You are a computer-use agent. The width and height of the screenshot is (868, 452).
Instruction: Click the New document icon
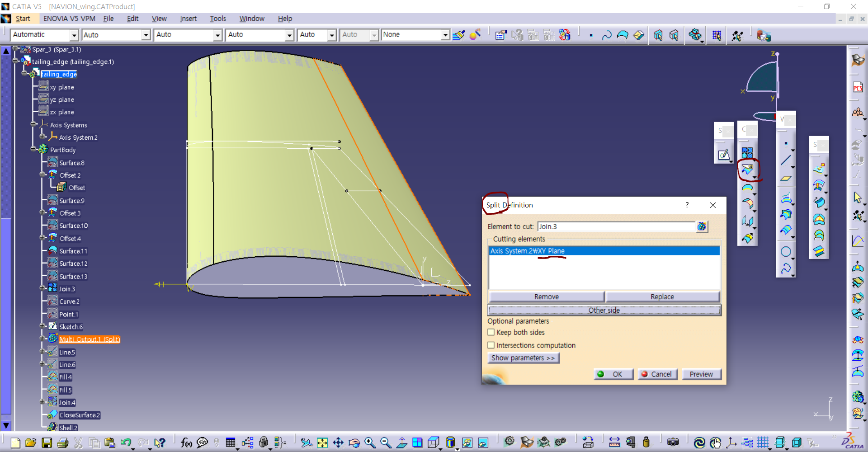(15, 443)
